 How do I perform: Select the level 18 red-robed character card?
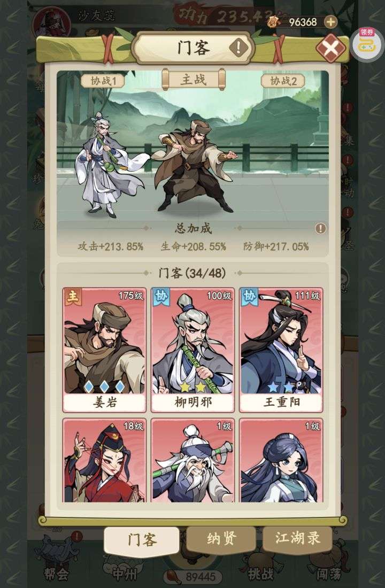(104, 461)
